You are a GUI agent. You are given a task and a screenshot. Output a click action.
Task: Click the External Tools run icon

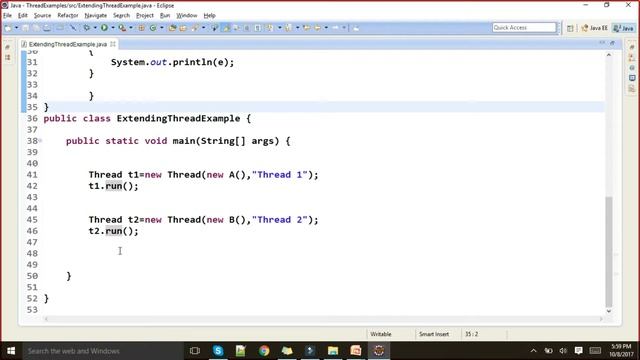tap(122, 28)
